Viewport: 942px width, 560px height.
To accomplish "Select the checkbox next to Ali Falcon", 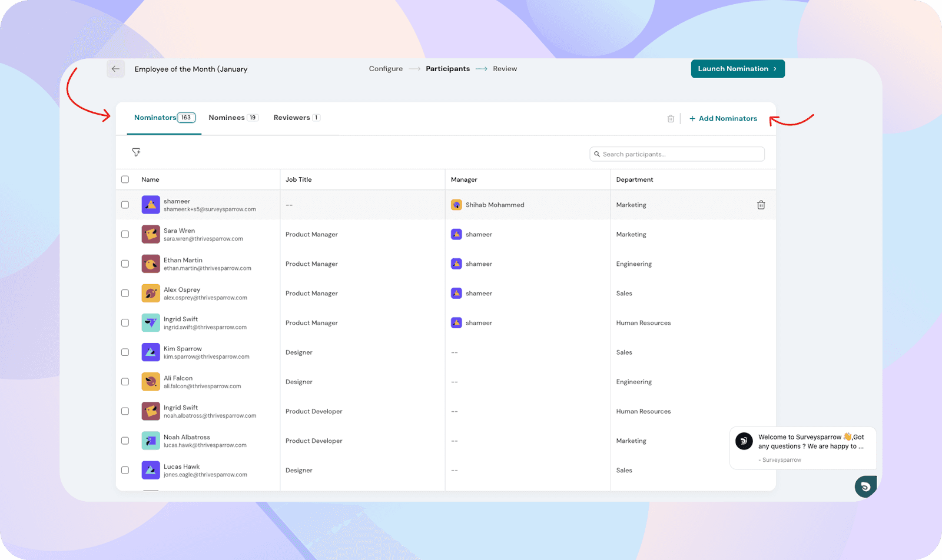I will coord(125,382).
